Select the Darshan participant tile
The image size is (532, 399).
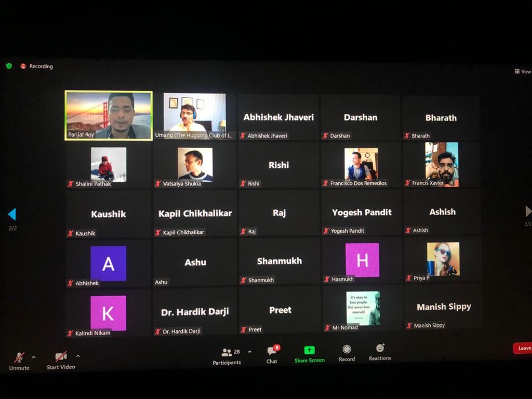[x=361, y=117]
